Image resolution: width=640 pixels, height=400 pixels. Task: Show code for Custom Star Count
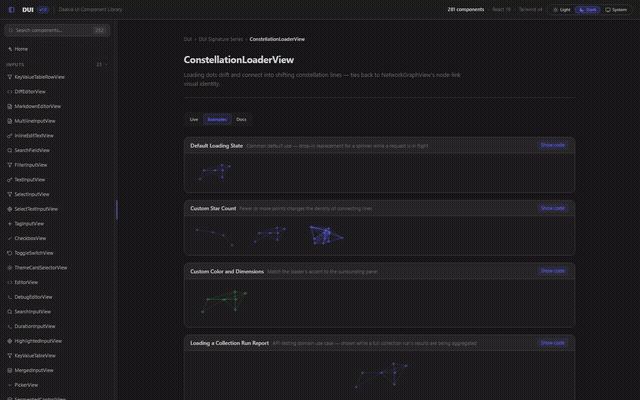(x=553, y=208)
